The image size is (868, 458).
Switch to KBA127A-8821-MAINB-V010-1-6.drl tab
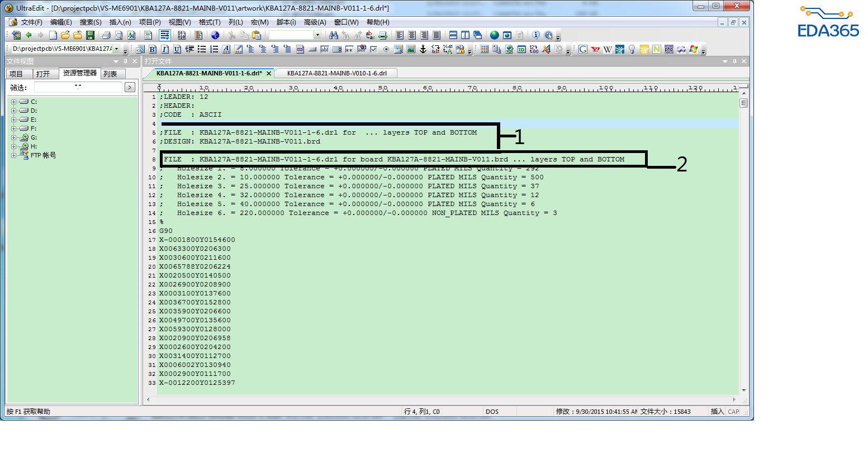[x=337, y=73]
